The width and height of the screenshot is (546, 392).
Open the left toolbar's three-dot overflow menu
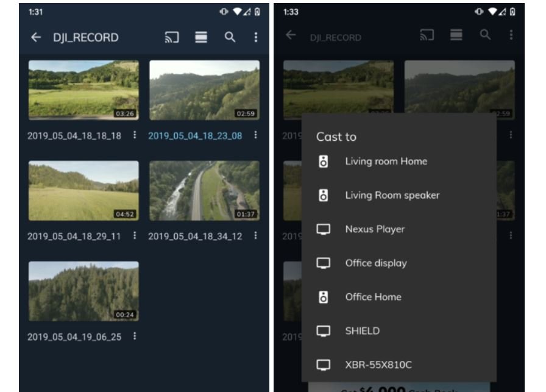(255, 38)
